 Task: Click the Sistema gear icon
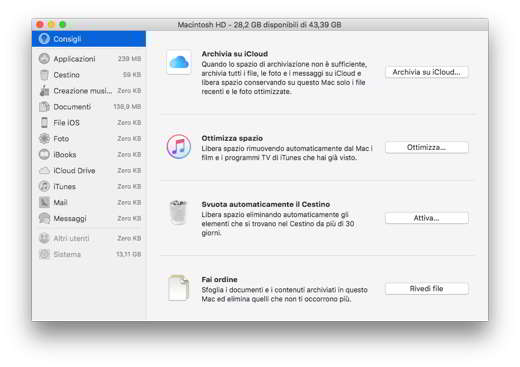tap(44, 254)
